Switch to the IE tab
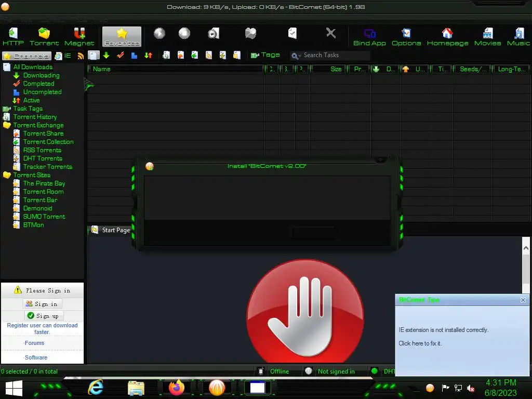Viewport: 532px width, 399px height. click(63, 56)
